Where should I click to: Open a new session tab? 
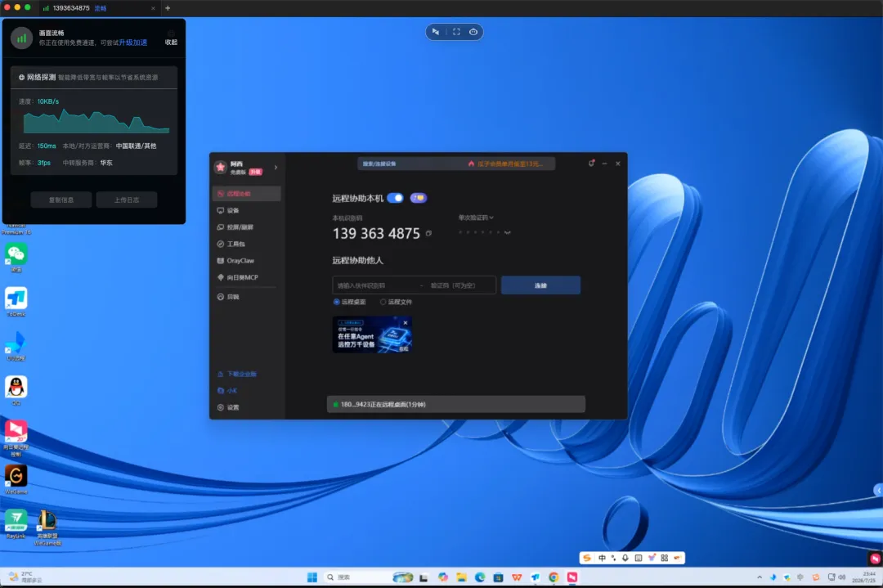[168, 8]
